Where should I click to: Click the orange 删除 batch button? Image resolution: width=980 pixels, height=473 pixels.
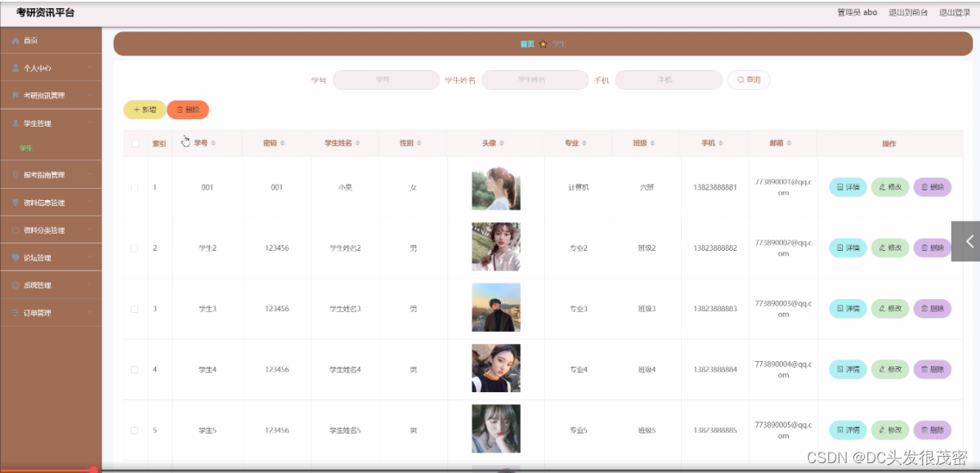click(x=188, y=109)
